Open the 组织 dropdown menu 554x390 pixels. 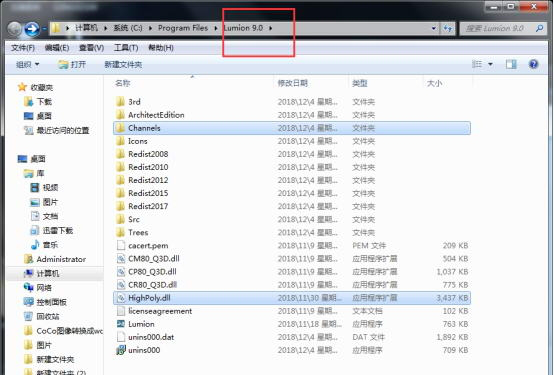pos(28,64)
